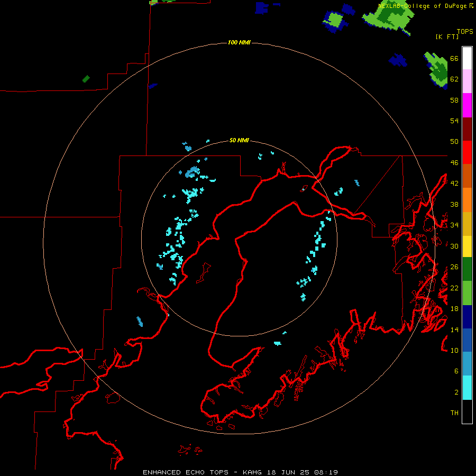Click the light green swatch between 18 and 22
476x476 pixels.
point(467,293)
